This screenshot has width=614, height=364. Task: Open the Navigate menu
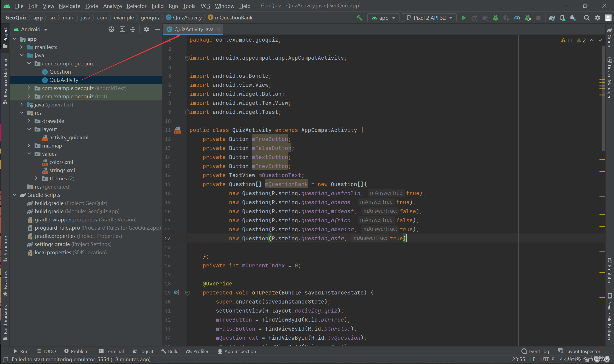(69, 6)
